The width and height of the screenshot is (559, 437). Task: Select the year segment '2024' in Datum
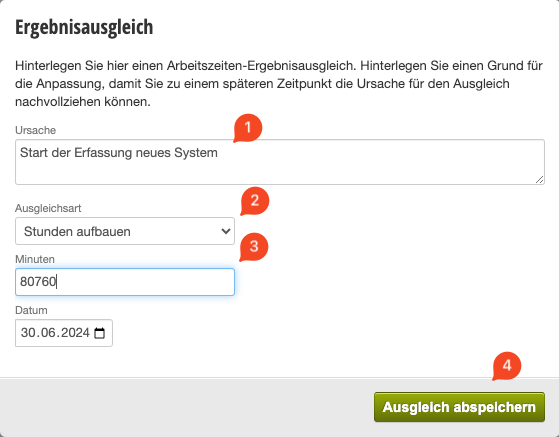click(x=75, y=333)
